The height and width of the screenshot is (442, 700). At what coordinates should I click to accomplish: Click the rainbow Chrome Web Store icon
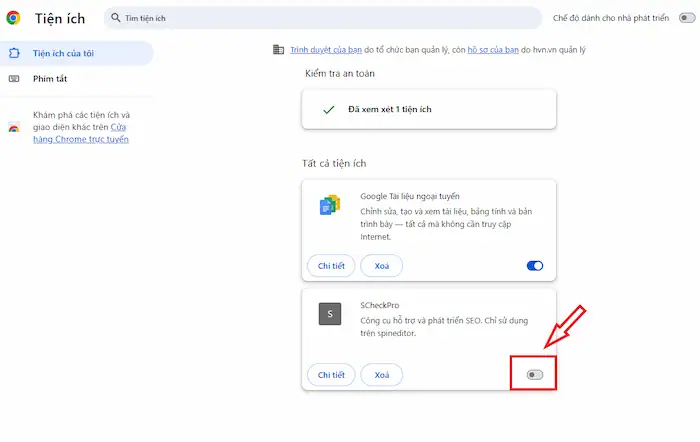pyautogui.click(x=14, y=128)
